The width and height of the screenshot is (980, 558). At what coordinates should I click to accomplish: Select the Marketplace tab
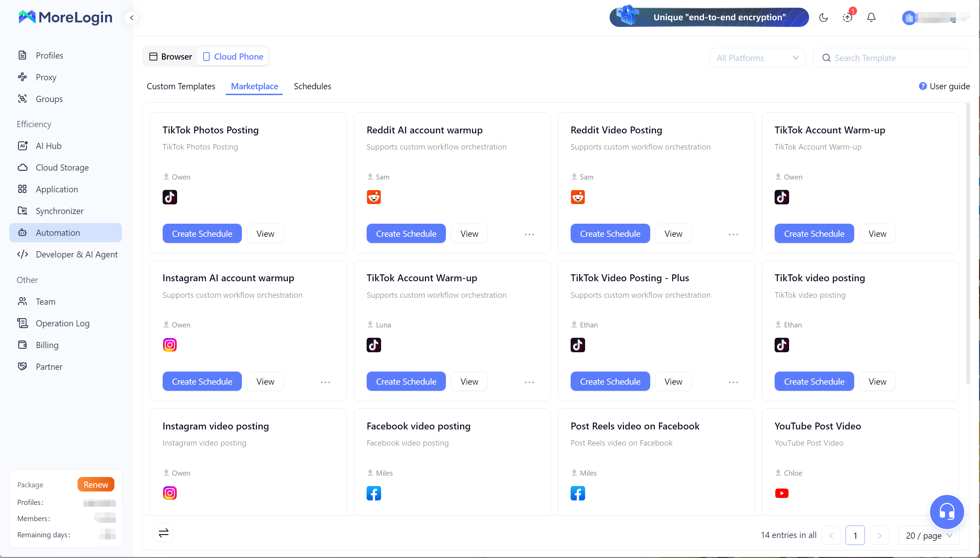tap(254, 86)
